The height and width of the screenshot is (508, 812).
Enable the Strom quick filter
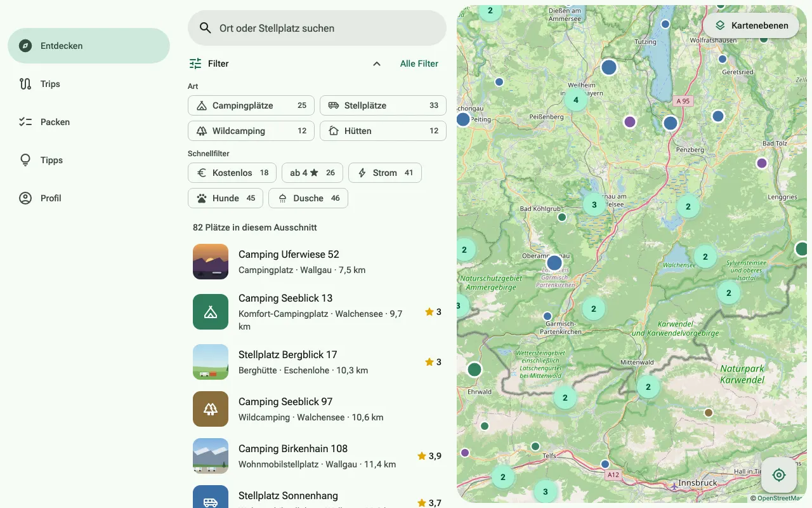pos(385,173)
